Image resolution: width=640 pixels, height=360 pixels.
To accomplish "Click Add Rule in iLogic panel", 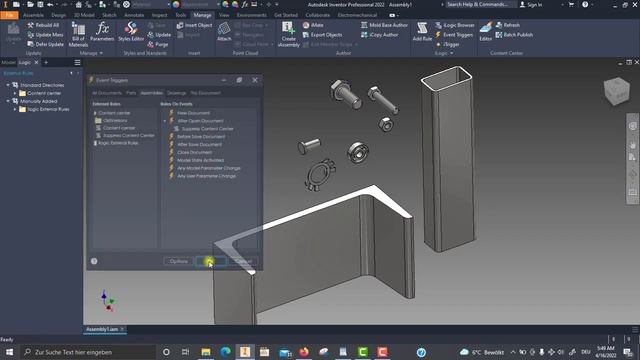I will 422,32.
